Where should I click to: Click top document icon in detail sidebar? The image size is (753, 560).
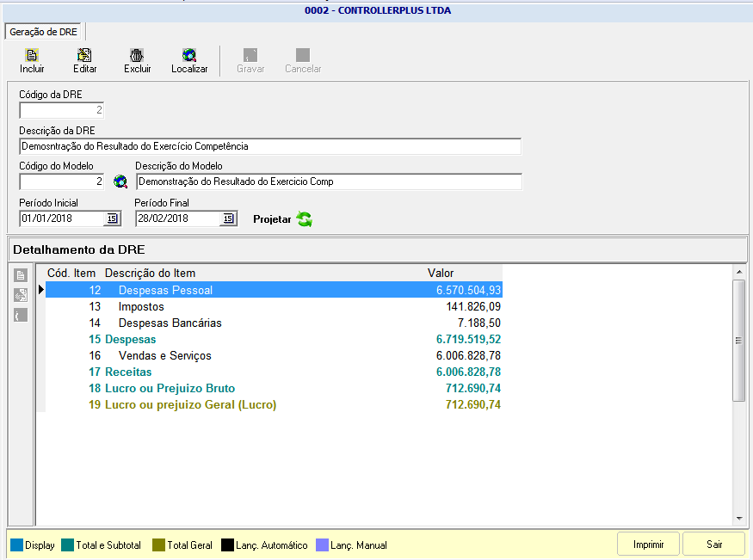click(21, 275)
